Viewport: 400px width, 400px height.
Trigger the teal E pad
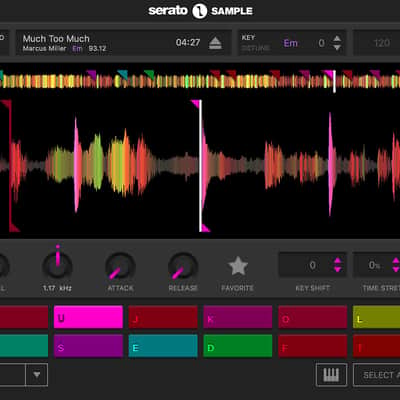(163, 346)
